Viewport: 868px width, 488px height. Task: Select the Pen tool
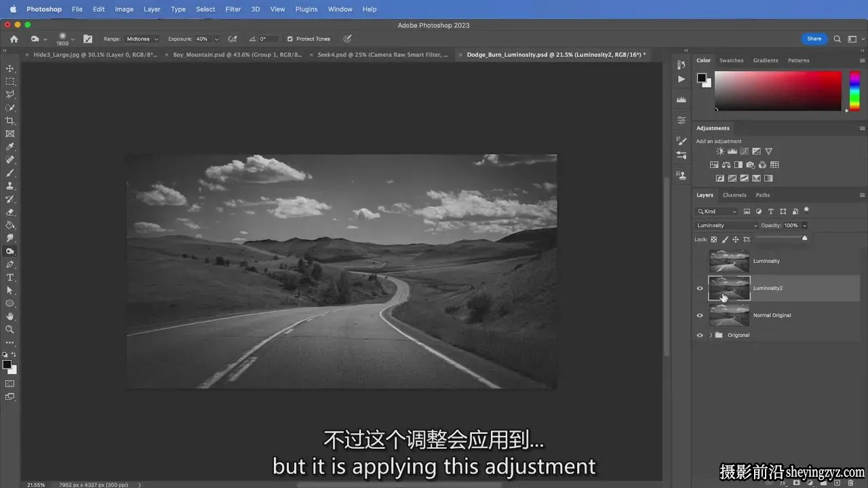click(10, 264)
